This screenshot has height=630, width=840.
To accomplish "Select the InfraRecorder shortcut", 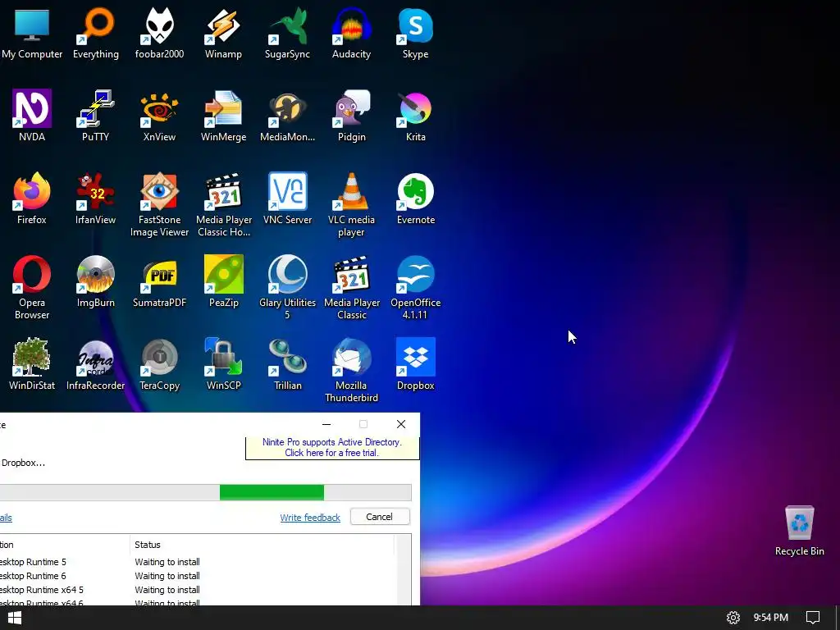I will coord(96,364).
